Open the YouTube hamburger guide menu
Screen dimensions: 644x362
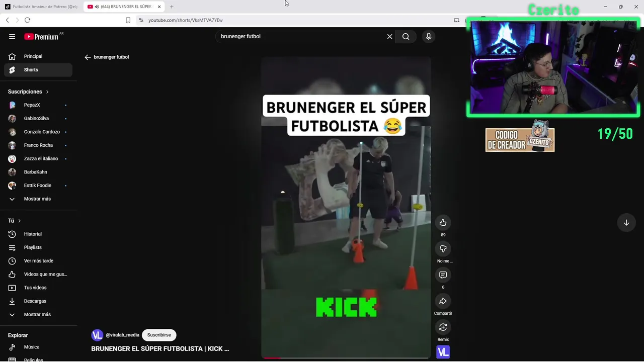[12, 36]
